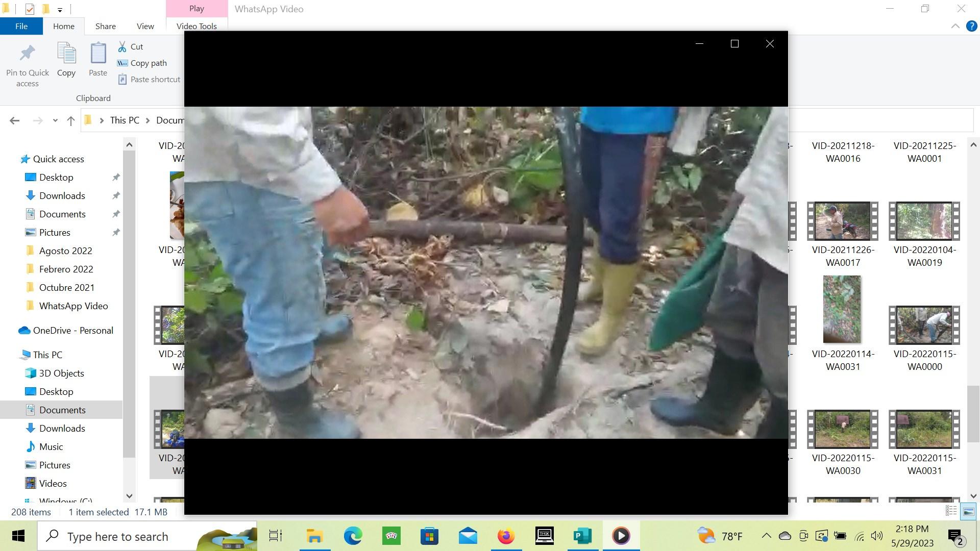Open Microsoft Edge from taskbar

(x=353, y=536)
